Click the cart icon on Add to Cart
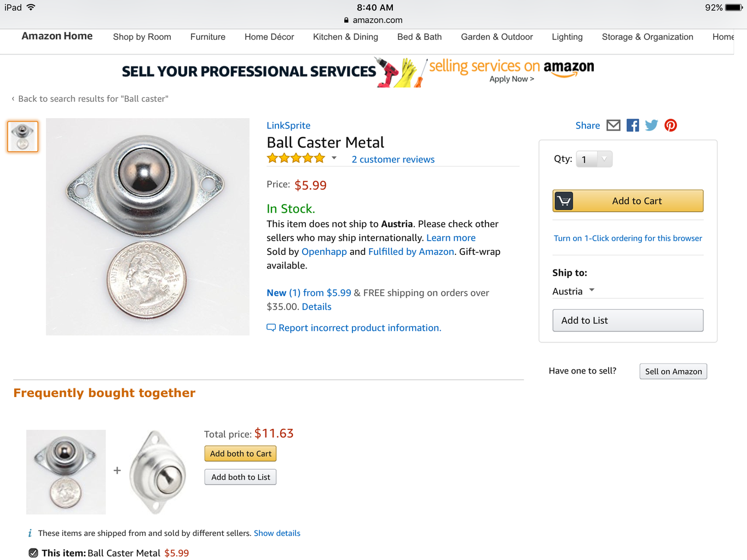The width and height of the screenshot is (747, 560). click(x=564, y=201)
